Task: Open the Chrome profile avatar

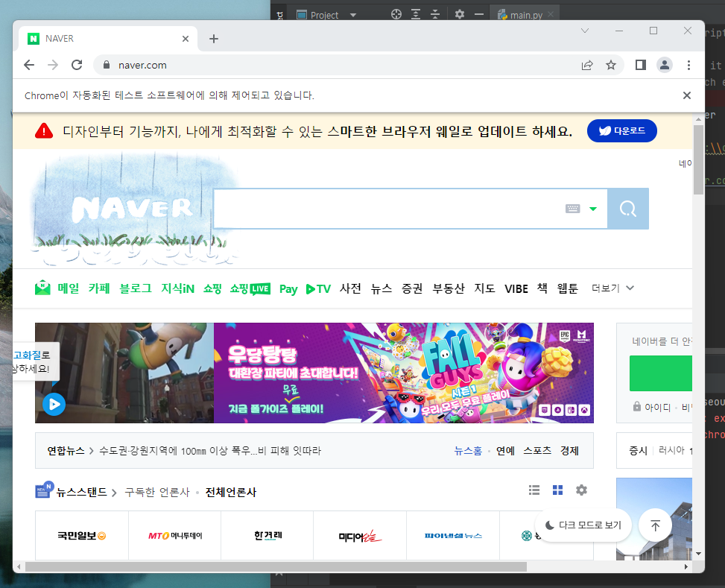Action: point(665,66)
